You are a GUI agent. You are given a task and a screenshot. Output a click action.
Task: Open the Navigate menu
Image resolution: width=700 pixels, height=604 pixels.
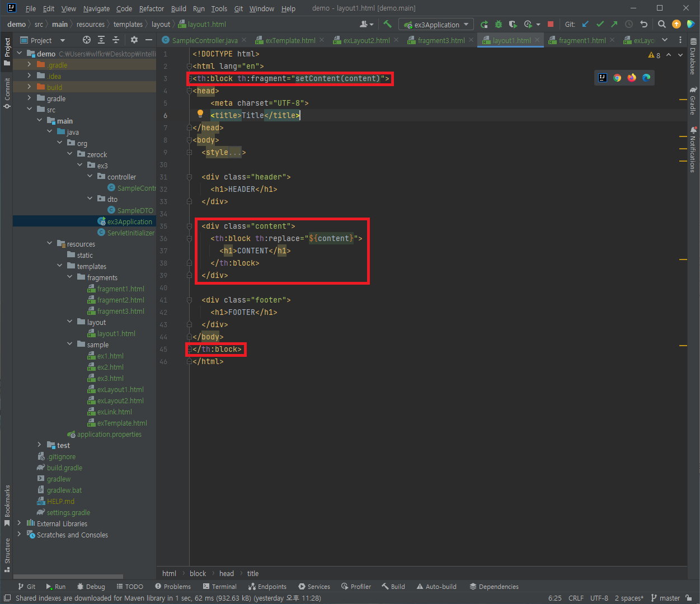click(96, 8)
